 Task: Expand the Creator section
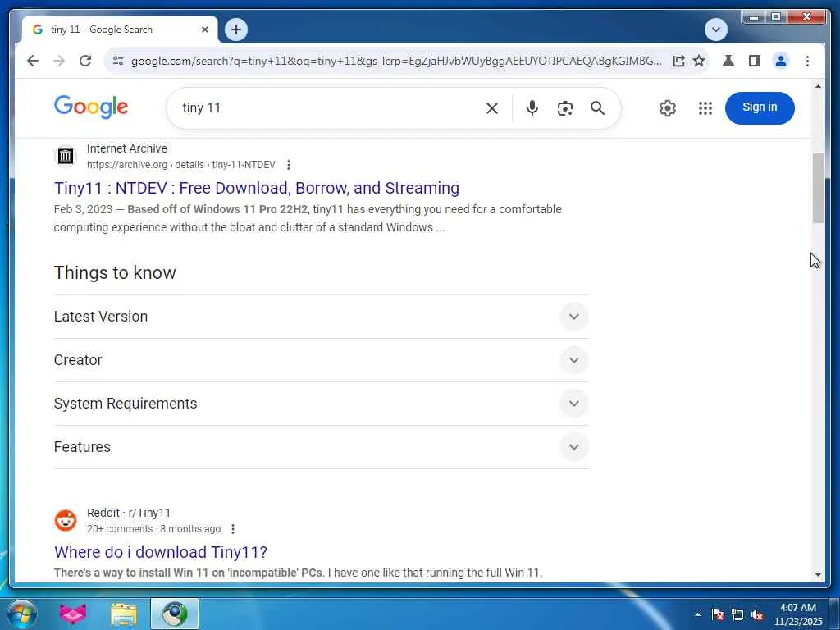tap(322, 360)
